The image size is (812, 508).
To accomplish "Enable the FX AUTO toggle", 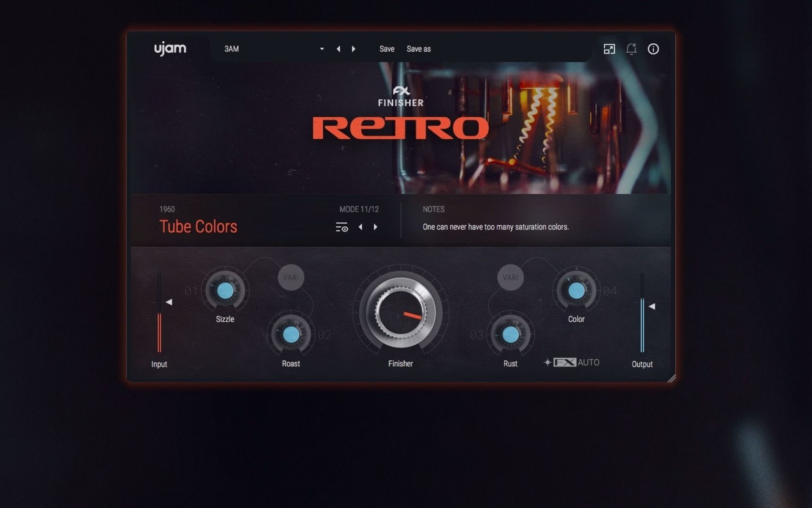I will pyautogui.click(x=571, y=362).
